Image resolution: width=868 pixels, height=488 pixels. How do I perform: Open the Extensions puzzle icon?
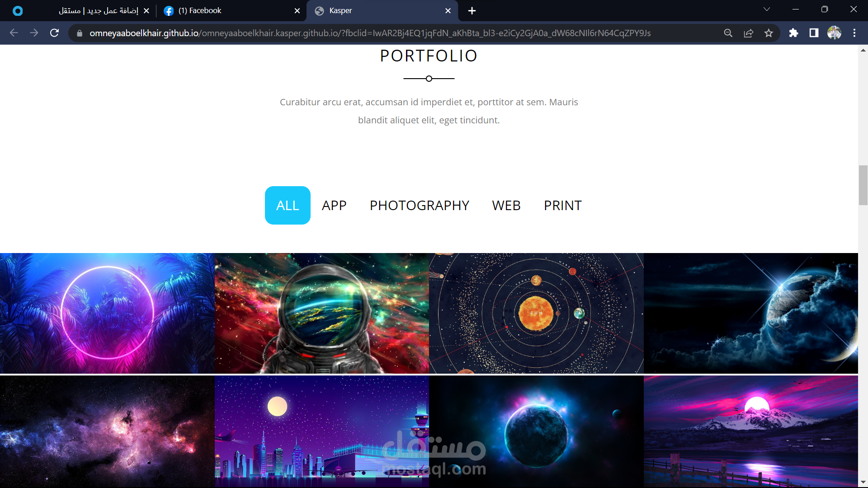[793, 33]
